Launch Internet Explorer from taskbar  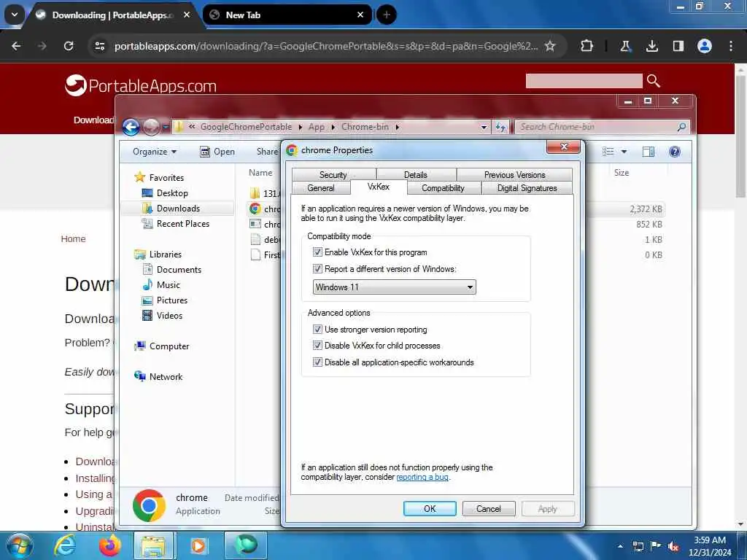click(x=65, y=545)
